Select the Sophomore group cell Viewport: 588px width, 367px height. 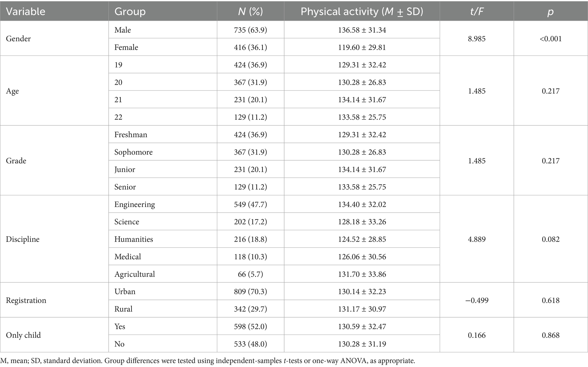coord(133,152)
